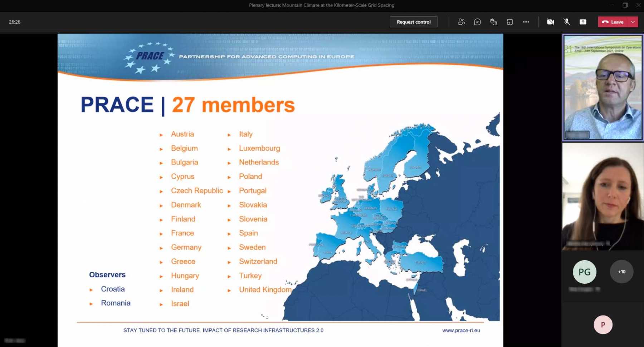Unmute the microphone
644x347 pixels.
567,22
